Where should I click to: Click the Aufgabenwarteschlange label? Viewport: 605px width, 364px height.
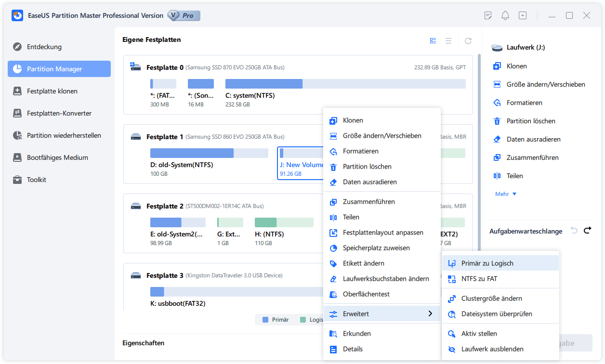click(526, 231)
